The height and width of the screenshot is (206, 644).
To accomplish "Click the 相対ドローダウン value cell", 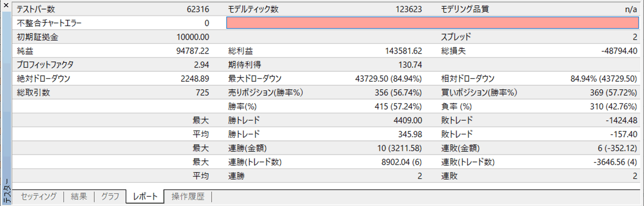I will pyautogui.click(x=604, y=79).
